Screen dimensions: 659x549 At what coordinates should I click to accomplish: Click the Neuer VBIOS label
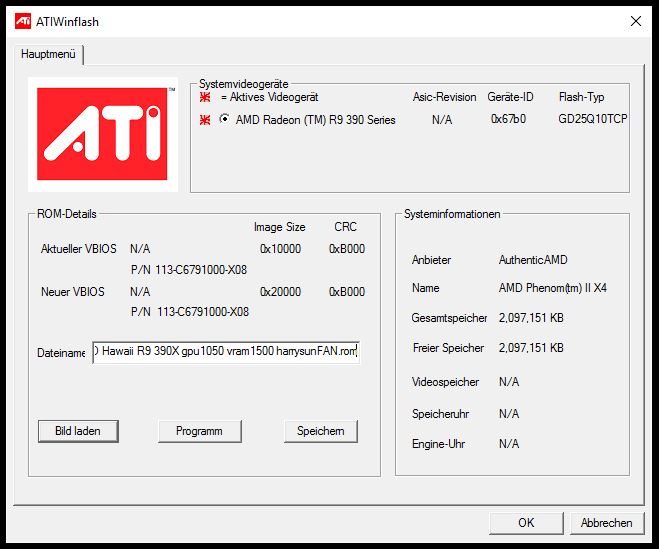(73, 292)
